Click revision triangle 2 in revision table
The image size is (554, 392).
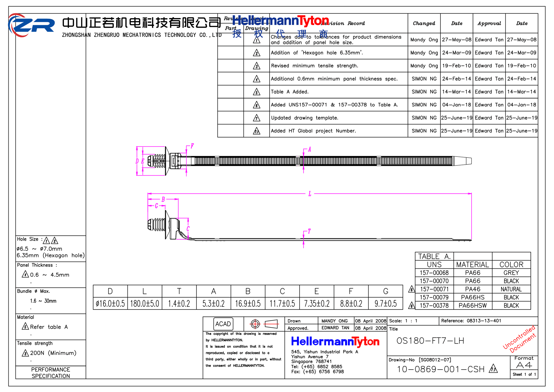256,53
